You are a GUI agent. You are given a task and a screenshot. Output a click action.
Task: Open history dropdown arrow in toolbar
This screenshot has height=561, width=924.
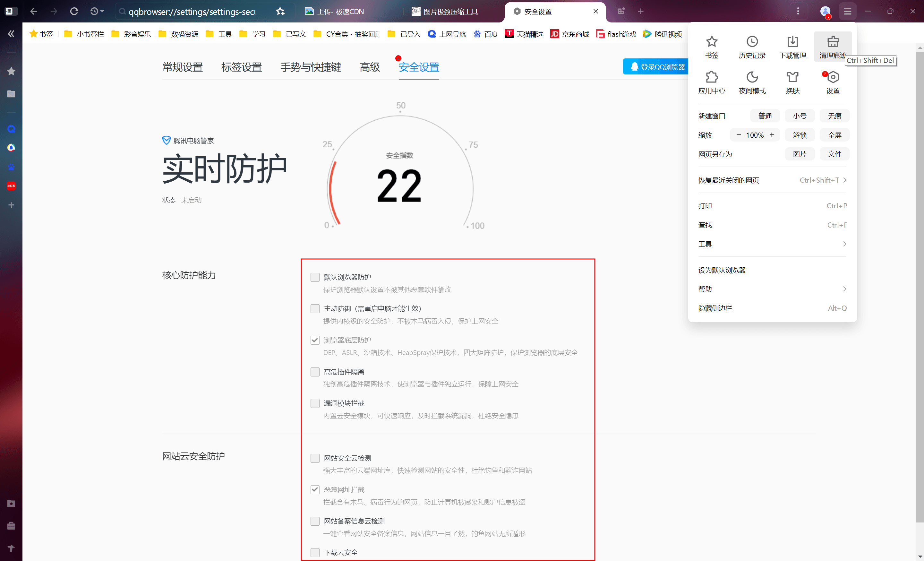point(102,12)
